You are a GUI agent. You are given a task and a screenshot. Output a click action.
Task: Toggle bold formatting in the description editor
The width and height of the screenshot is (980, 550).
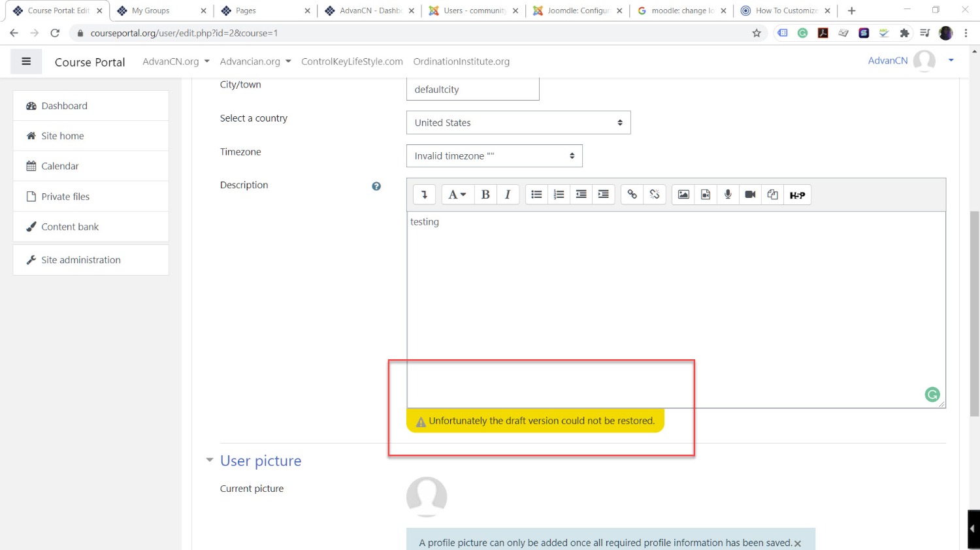click(485, 195)
